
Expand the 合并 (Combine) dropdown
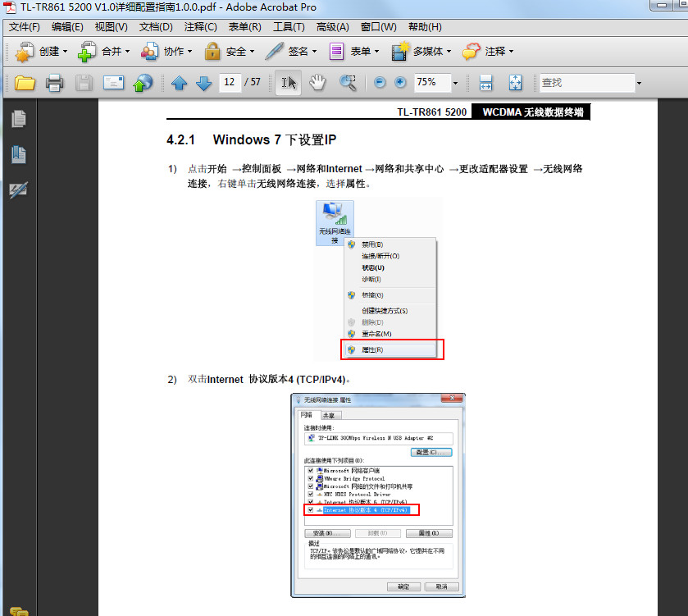tap(128, 52)
